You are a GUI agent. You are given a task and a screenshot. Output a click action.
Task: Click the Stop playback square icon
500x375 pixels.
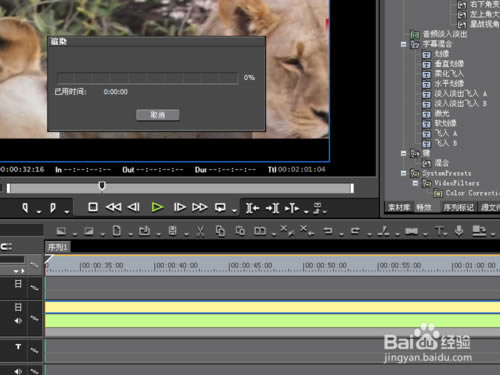[93, 207]
